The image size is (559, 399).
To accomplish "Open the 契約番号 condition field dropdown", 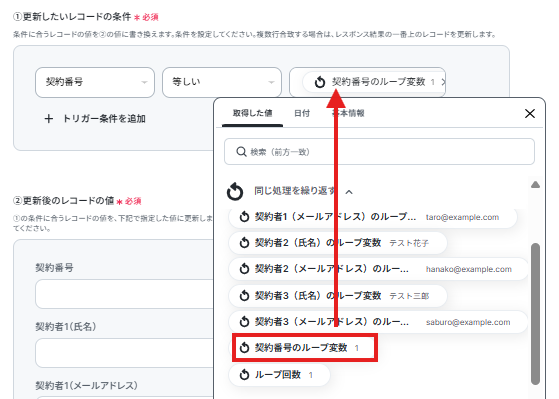I will 95,82.
